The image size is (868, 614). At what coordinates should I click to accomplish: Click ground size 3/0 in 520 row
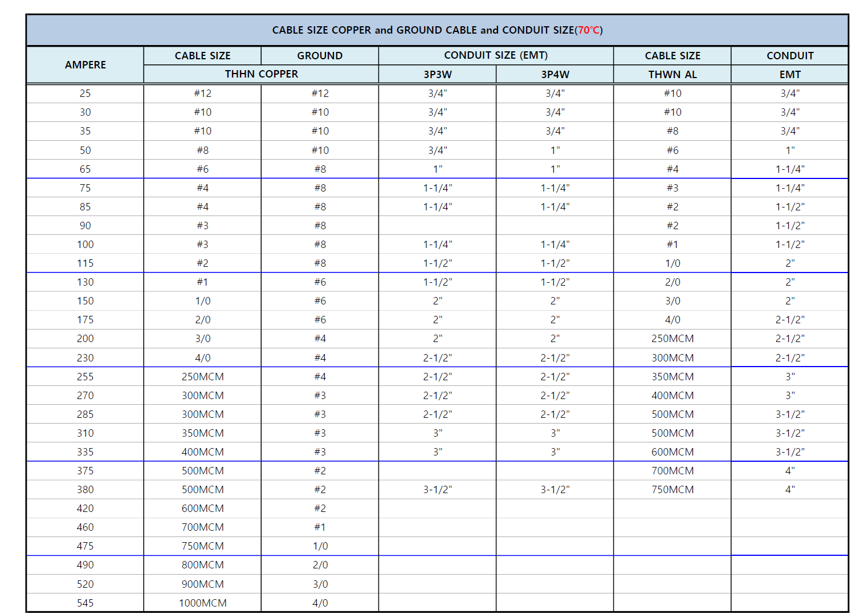pos(320,584)
